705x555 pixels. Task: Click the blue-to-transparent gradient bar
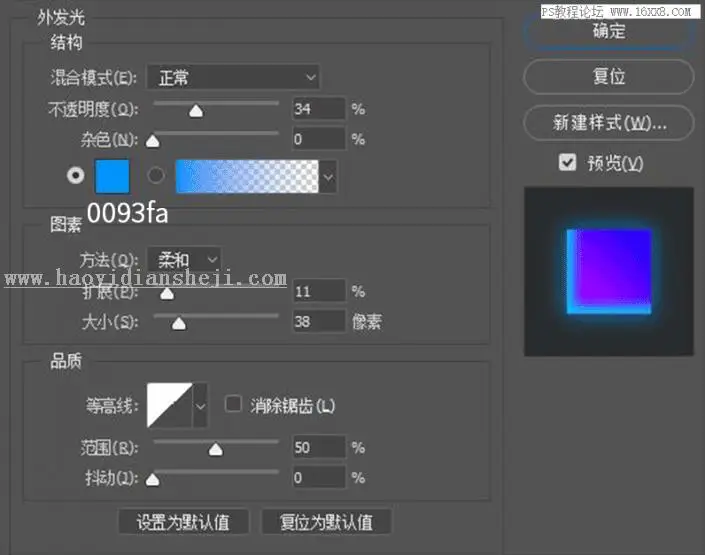pyautogui.click(x=247, y=176)
